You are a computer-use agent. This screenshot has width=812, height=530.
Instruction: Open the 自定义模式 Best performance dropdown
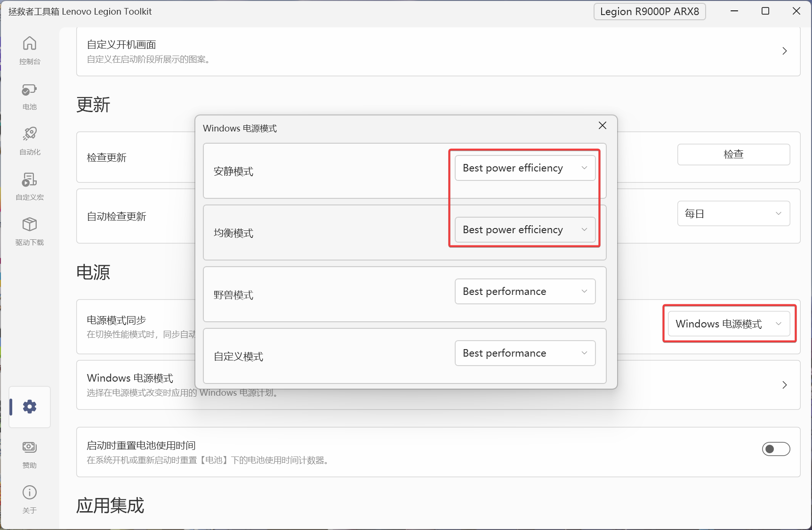525,353
